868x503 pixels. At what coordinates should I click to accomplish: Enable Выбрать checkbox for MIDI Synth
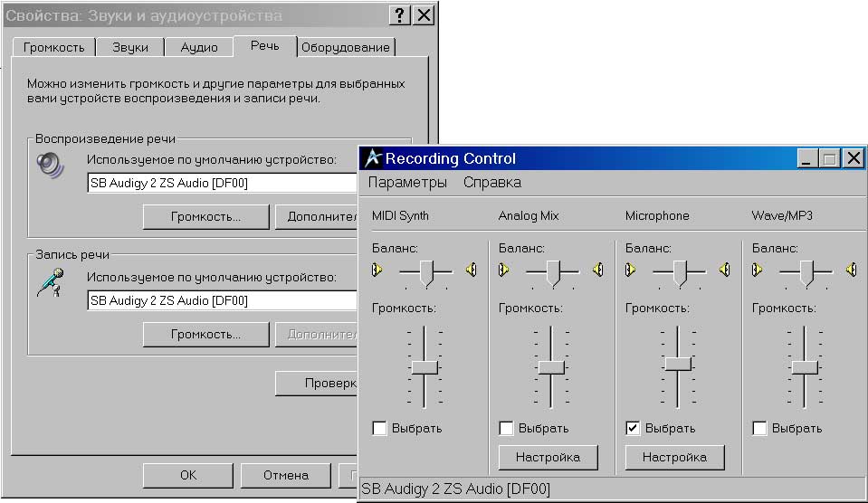379,428
